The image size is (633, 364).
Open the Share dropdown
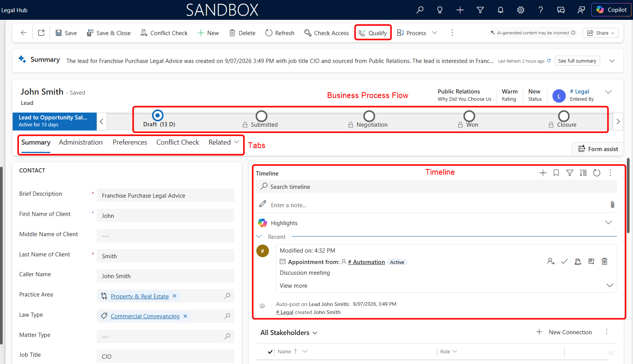601,33
